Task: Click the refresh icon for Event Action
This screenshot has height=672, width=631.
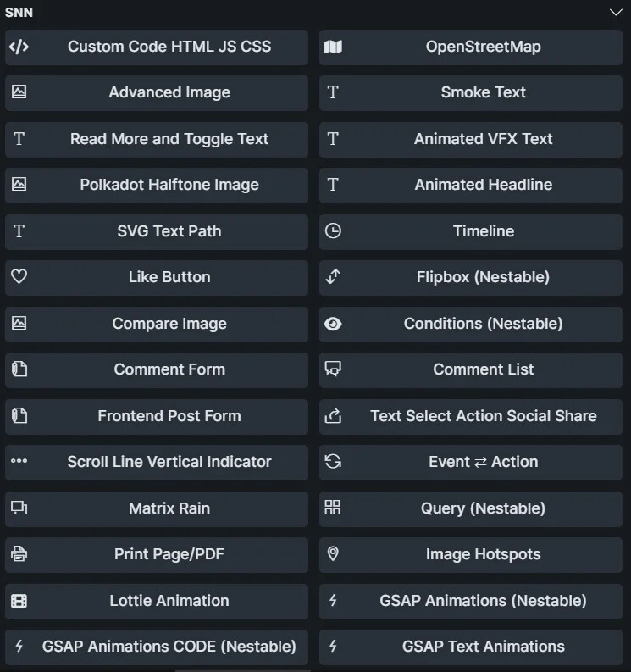Action: [333, 462]
